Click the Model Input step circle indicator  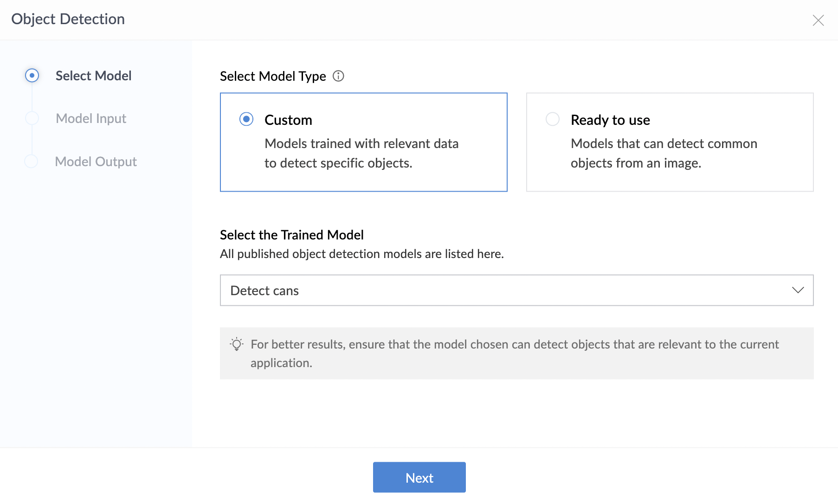32,118
